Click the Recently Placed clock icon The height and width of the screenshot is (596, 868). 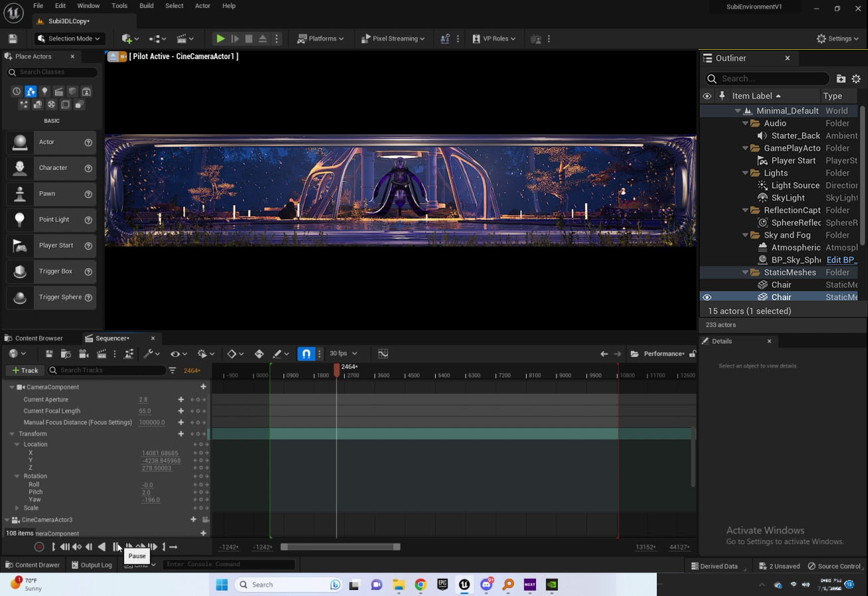17,92
